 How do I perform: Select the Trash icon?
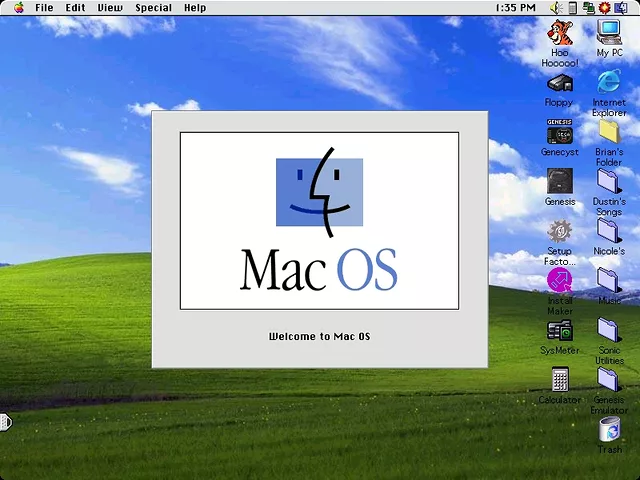[x=609, y=429]
